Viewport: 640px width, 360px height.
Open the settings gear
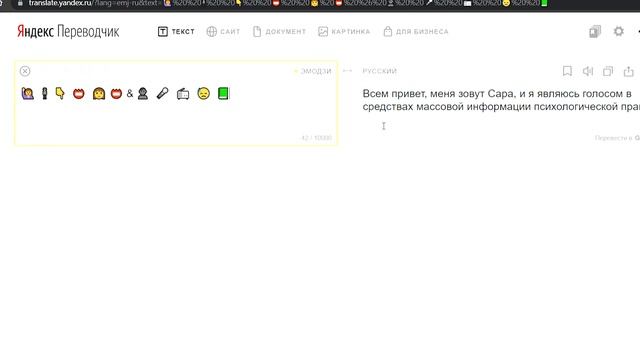619,31
